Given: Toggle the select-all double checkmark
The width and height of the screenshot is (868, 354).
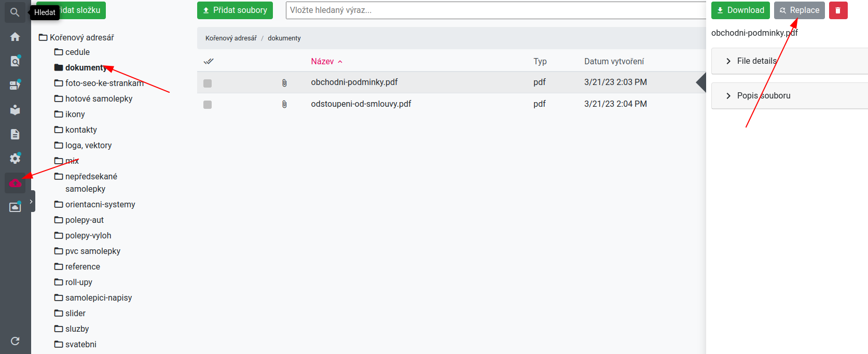Looking at the screenshot, I should click(x=209, y=61).
